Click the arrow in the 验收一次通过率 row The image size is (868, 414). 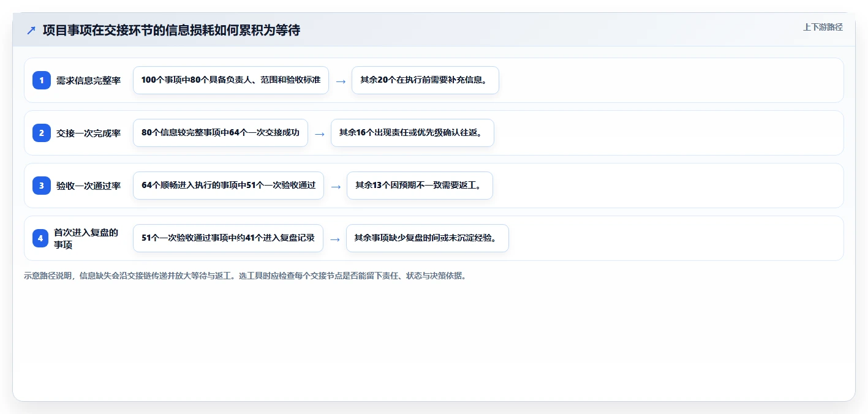[x=336, y=186]
